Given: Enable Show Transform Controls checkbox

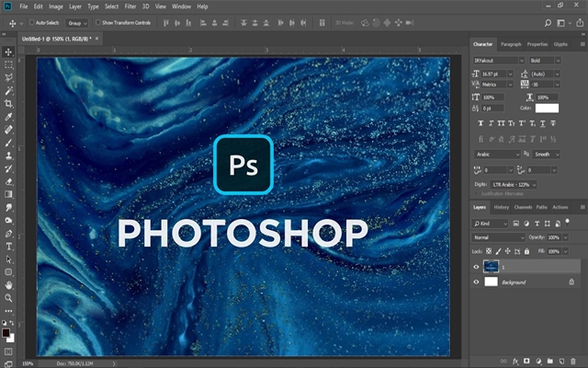Looking at the screenshot, I should point(98,22).
